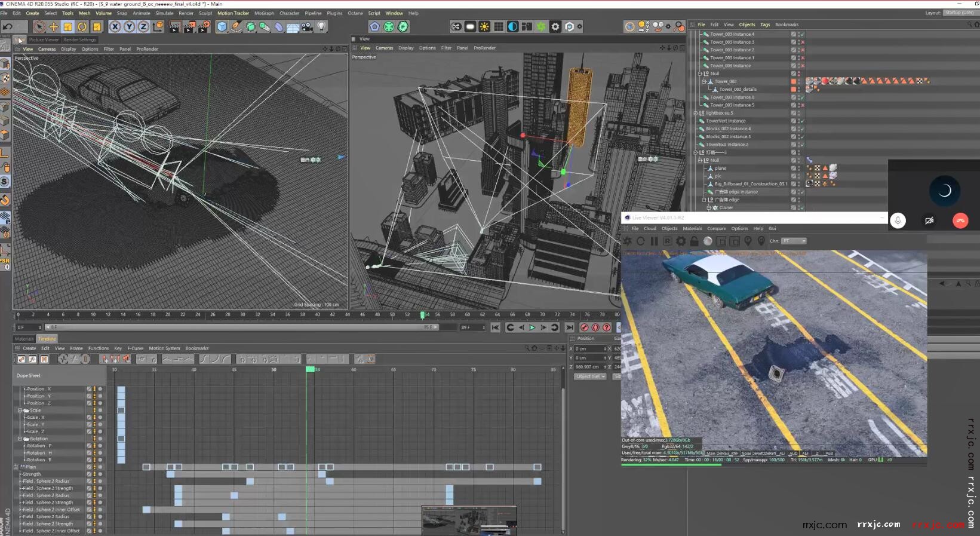Click Live Viewer render settings gear
Image resolution: width=980 pixels, height=536 pixels.
click(681, 241)
